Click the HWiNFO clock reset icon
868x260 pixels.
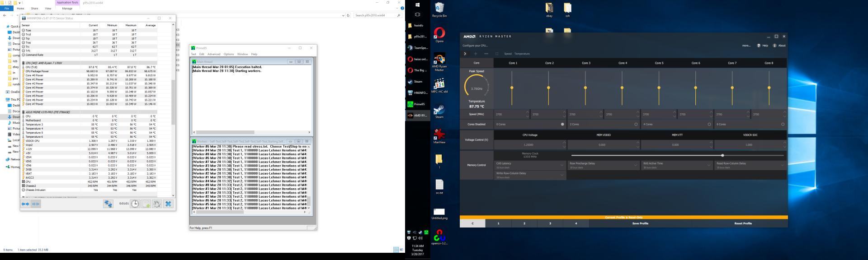pos(135,204)
